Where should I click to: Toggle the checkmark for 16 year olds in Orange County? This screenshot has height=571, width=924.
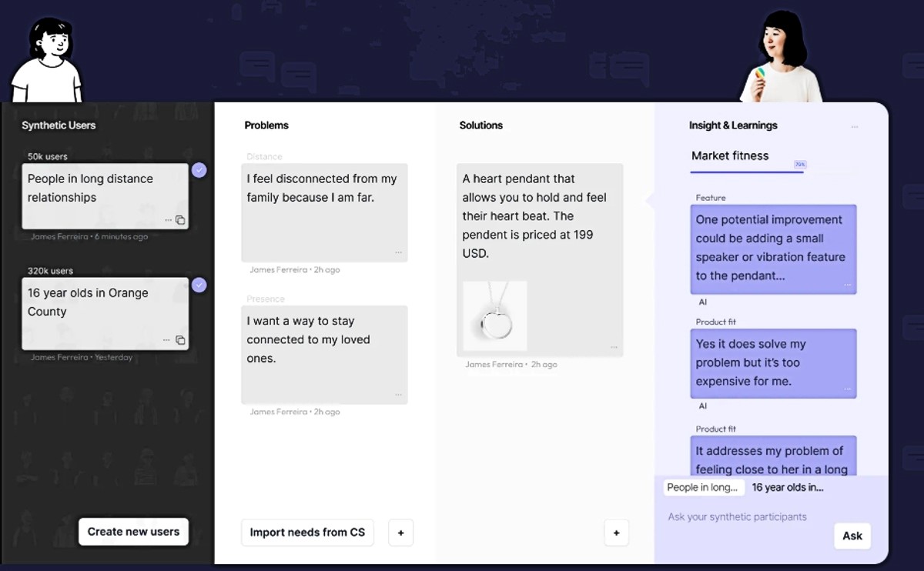click(x=199, y=285)
